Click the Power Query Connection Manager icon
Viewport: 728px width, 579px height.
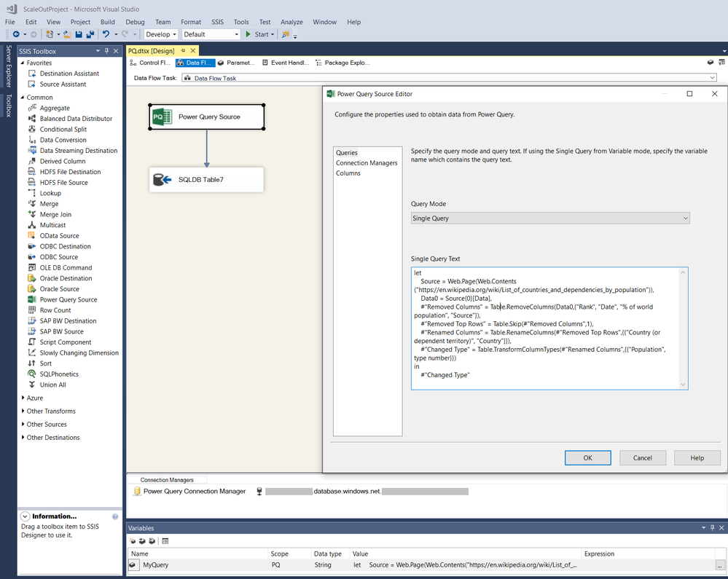(137, 492)
